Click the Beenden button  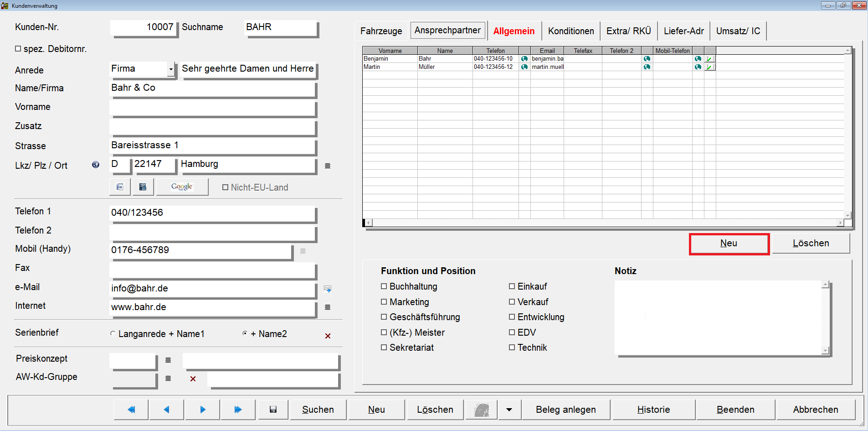click(x=735, y=410)
